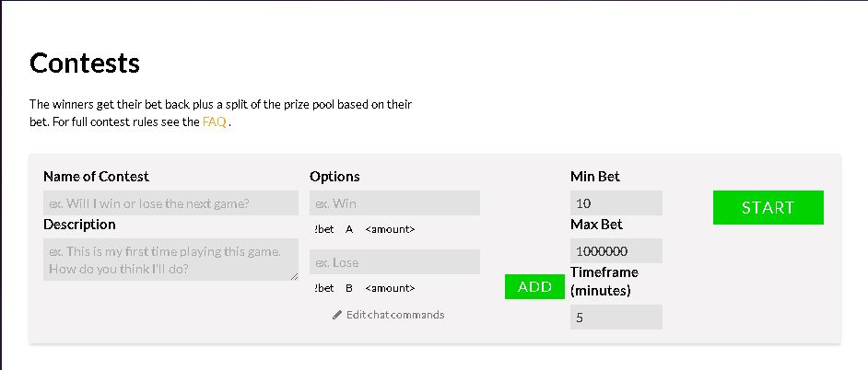868x370 pixels.
Task: Select the first option field showing 'ex. Win'
Action: pyautogui.click(x=394, y=203)
